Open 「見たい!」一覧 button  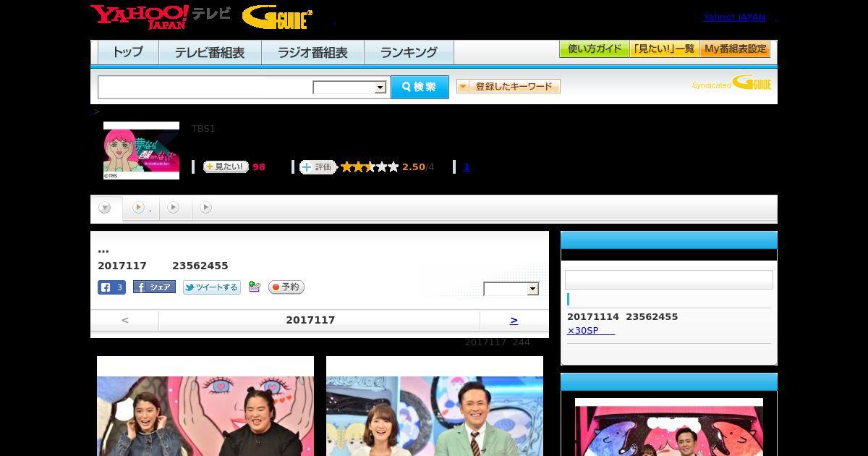coord(665,49)
